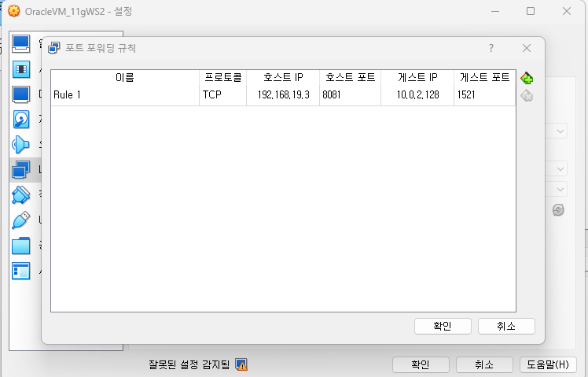Click the refresh adapter MAC icon
Screen dimensions: 588x377
coord(558,210)
